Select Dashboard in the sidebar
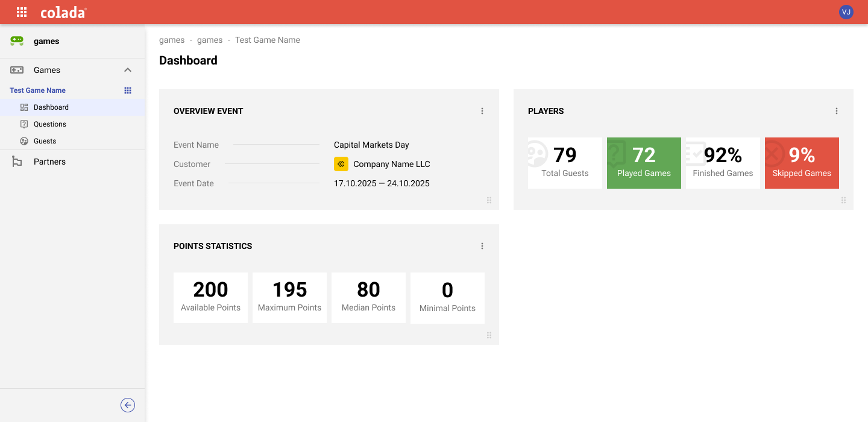Screen dimensions: 868x422 pos(51,107)
